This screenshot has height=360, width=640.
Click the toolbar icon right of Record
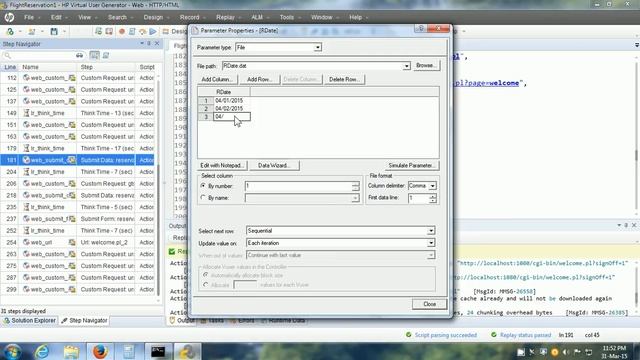point(132,31)
